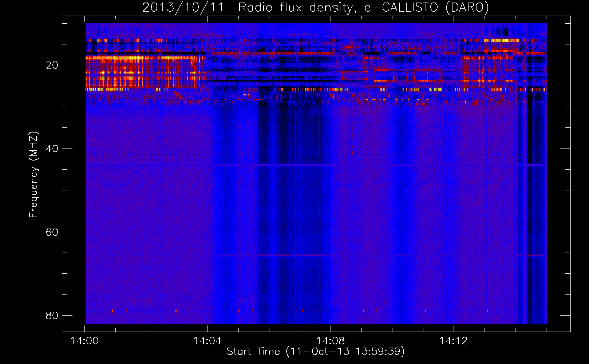Click the '60' frequency tick label

(52, 232)
